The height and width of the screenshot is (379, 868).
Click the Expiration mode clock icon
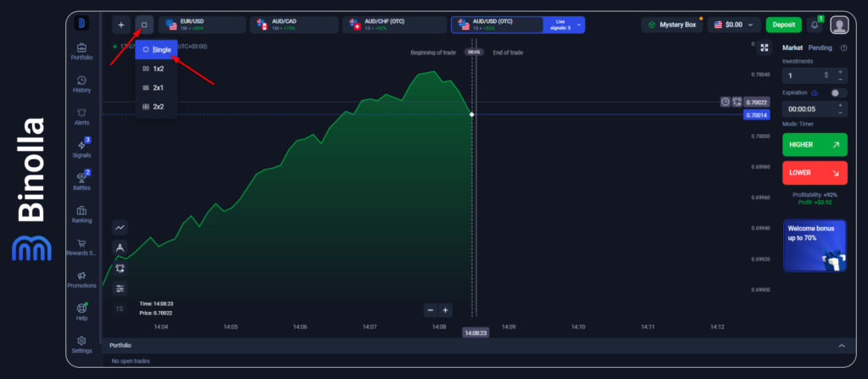[815, 93]
